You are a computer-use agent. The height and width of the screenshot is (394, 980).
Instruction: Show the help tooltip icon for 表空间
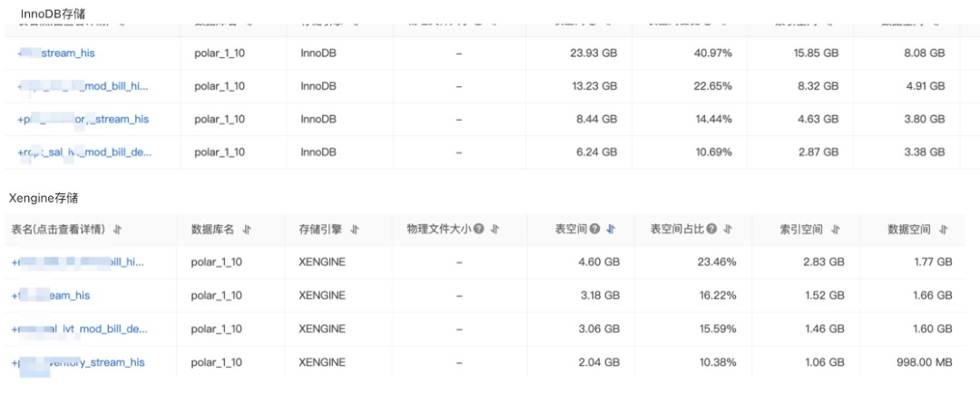[594, 229]
